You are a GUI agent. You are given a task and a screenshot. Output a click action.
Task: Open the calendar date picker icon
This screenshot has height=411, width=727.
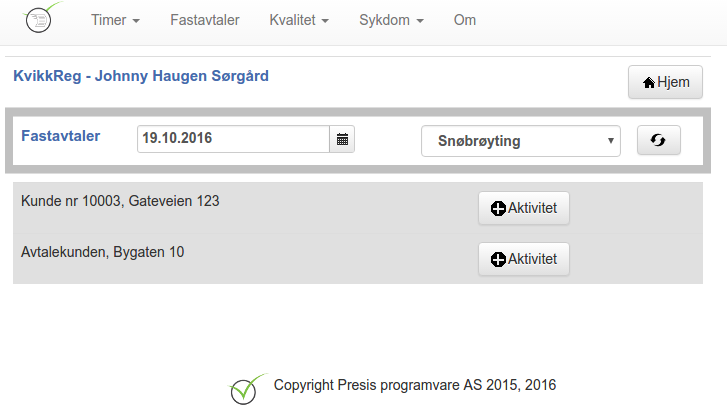click(342, 139)
